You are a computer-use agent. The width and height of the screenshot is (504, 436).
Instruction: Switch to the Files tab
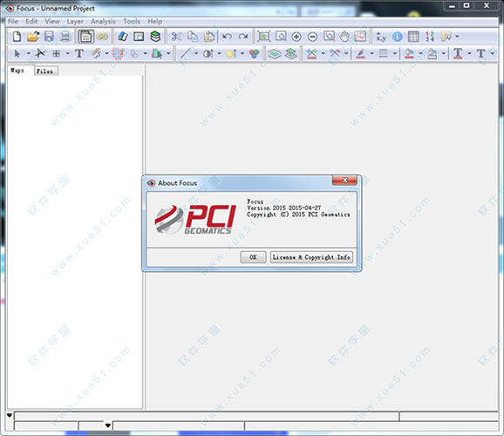[x=46, y=72]
